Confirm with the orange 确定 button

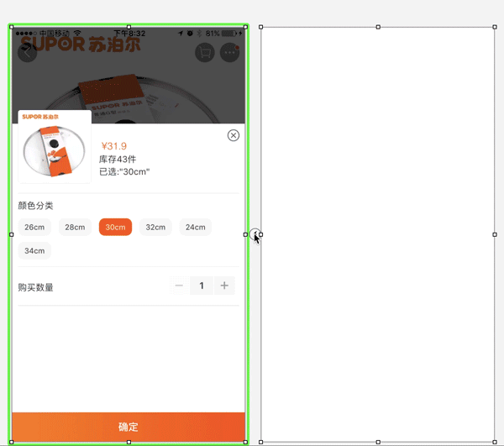point(129,427)
